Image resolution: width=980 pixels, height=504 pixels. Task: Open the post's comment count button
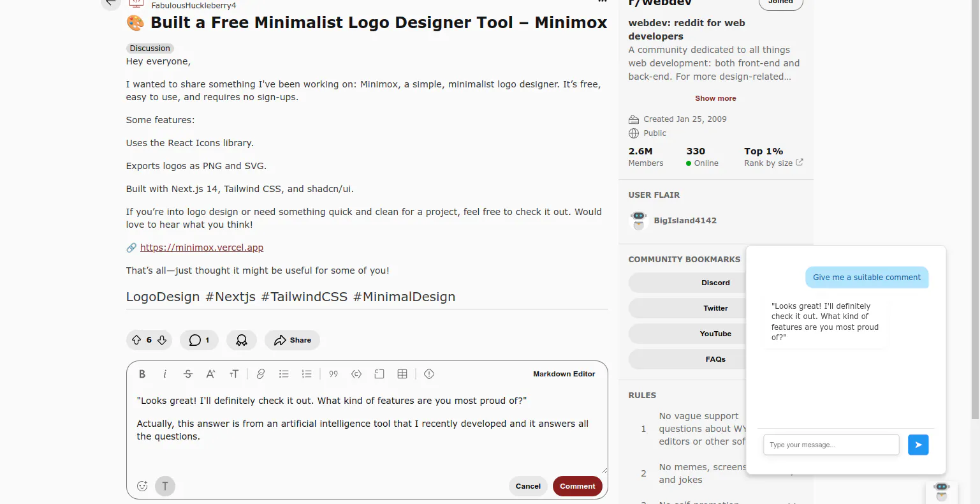pyautogui.click(x=199, y=340)
